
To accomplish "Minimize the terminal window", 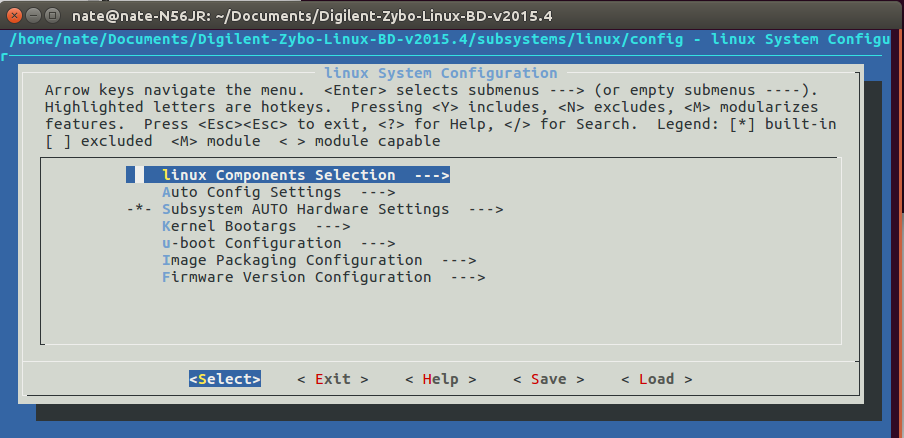I will coord(33,15).
